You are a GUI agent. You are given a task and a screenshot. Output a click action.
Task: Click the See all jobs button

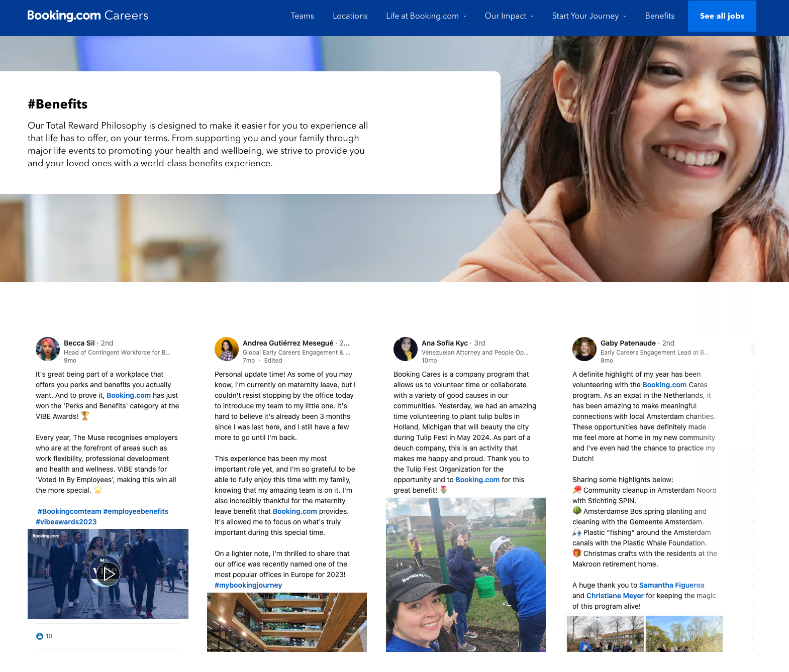[722, 16]
